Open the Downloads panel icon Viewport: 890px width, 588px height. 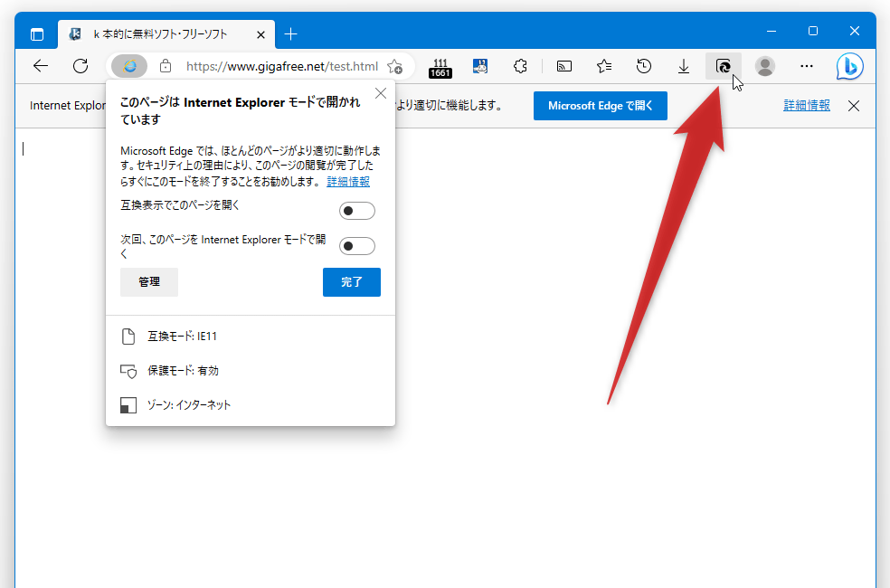click(x=684, y=66)
